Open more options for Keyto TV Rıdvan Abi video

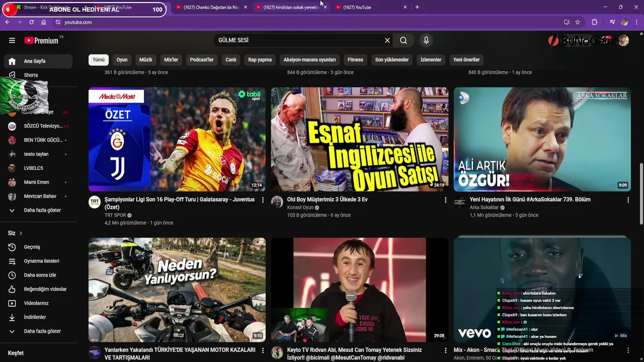(x=445, y=350)
